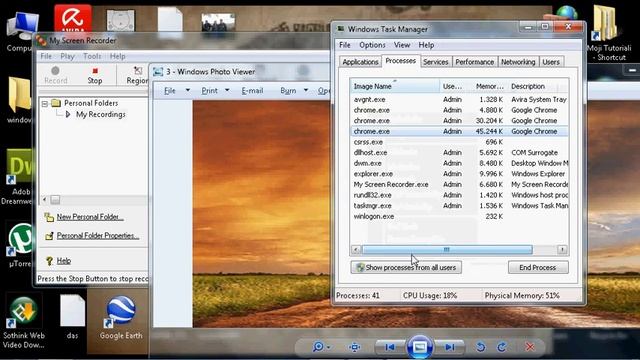Select the dwm.exe process row
The image size is (640, 360).
(x=459, y=163)
